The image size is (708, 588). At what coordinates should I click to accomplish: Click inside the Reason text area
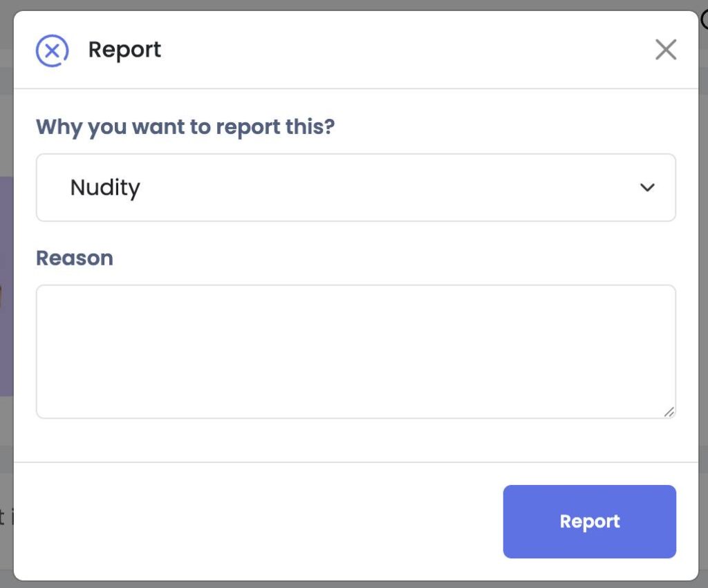pyautogui.click(x=355, y=352)
